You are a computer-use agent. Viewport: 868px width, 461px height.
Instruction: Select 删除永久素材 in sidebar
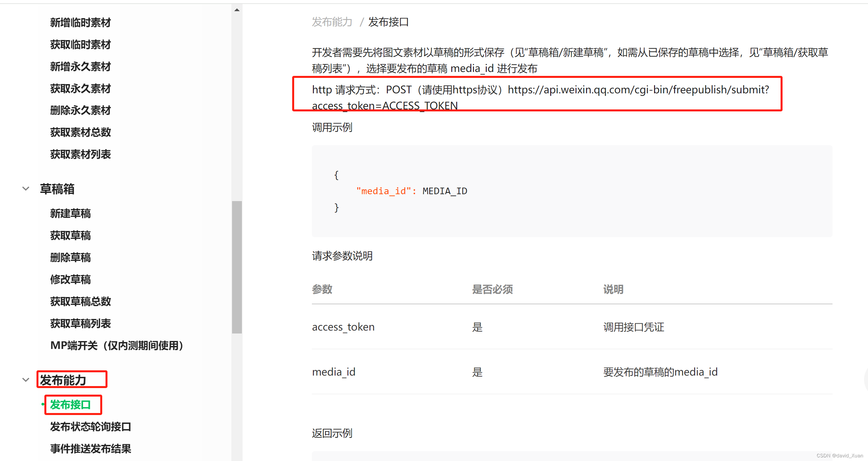80,110
